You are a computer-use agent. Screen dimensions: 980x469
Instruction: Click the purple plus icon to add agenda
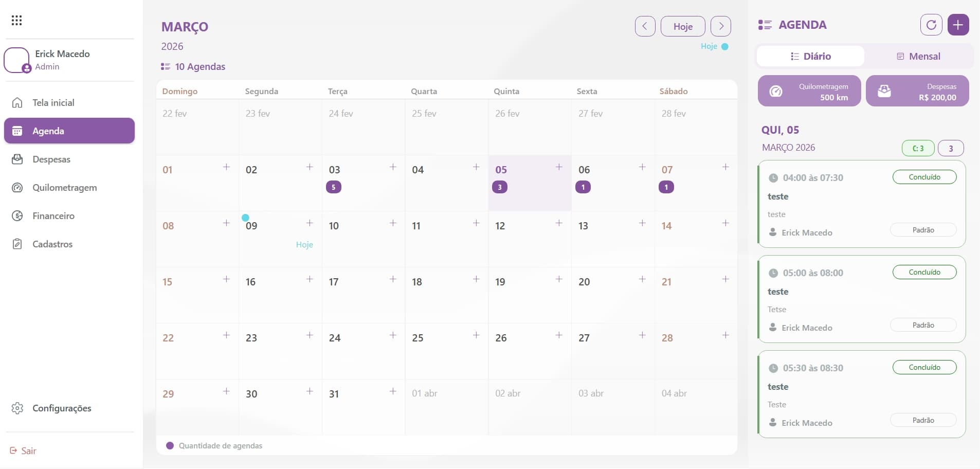[x=958, y=24]
